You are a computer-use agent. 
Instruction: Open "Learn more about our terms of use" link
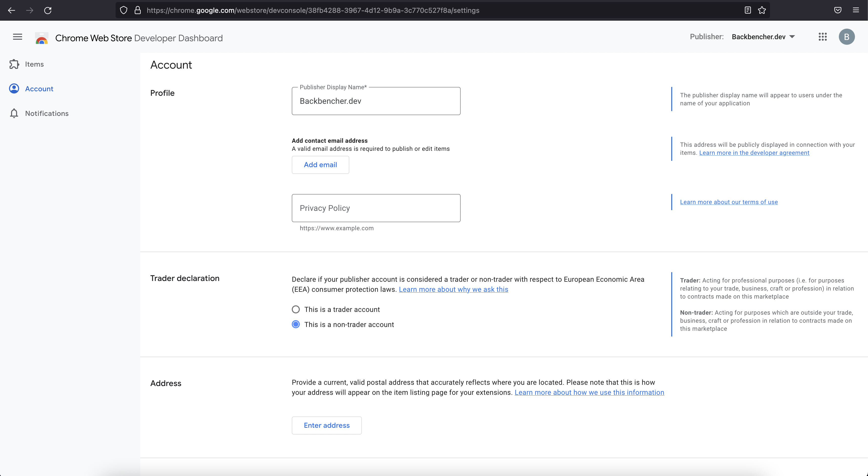coord(729,202)
